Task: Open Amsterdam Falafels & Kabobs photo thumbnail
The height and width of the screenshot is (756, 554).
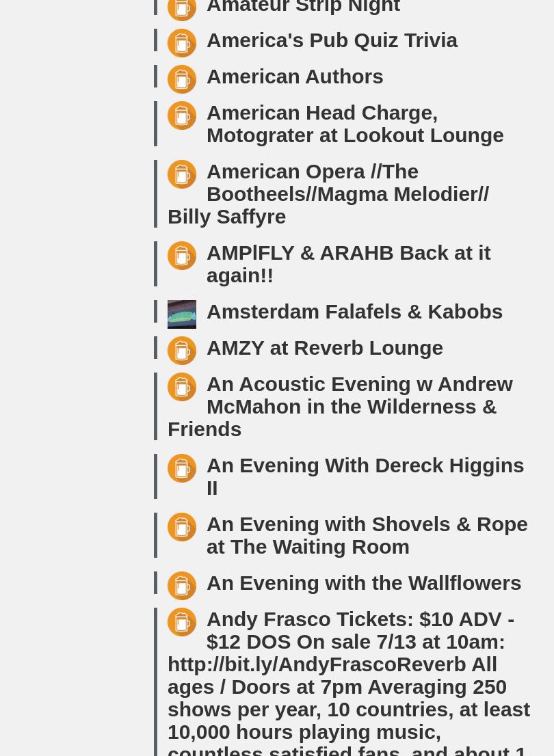Action: pyautogui.click(x=182, y=314)
